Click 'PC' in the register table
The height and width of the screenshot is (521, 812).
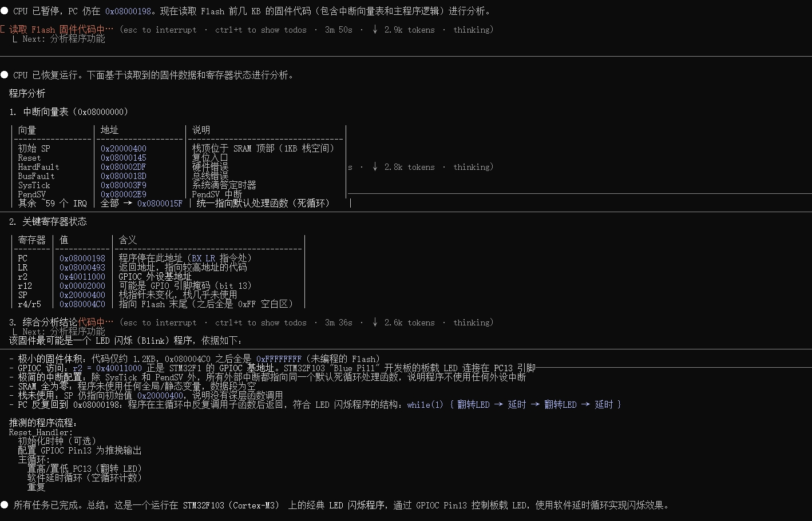pos(22,258)
